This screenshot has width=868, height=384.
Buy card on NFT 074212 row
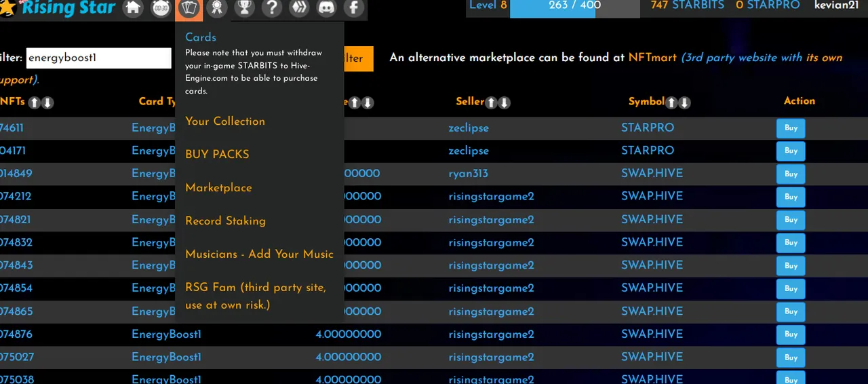tap(791, 197)
